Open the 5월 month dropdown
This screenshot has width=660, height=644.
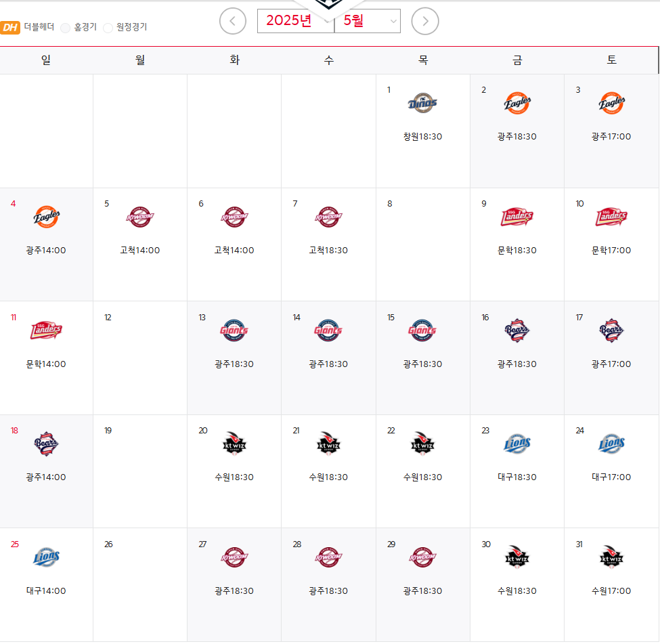coord(367,20)
